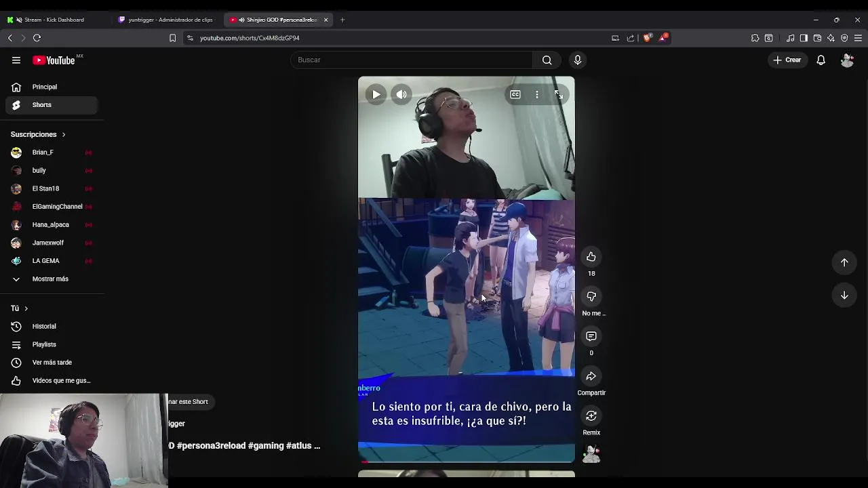This screenshot has height=488, width=868.
Task: Open Brave Shields lion icon
Action: pyautogui.click(x=648, y=38)
